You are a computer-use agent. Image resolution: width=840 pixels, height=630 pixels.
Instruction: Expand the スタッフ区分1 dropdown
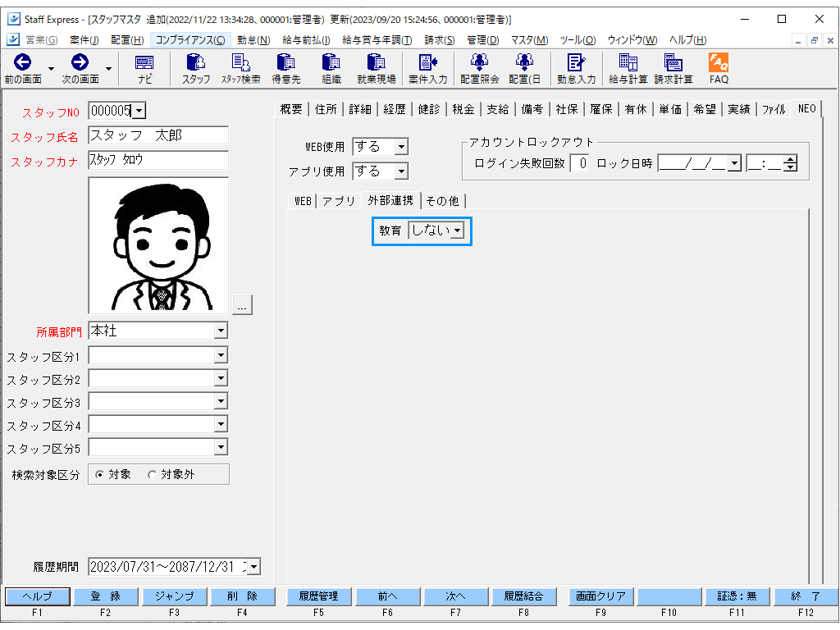[x=221, y=354]
